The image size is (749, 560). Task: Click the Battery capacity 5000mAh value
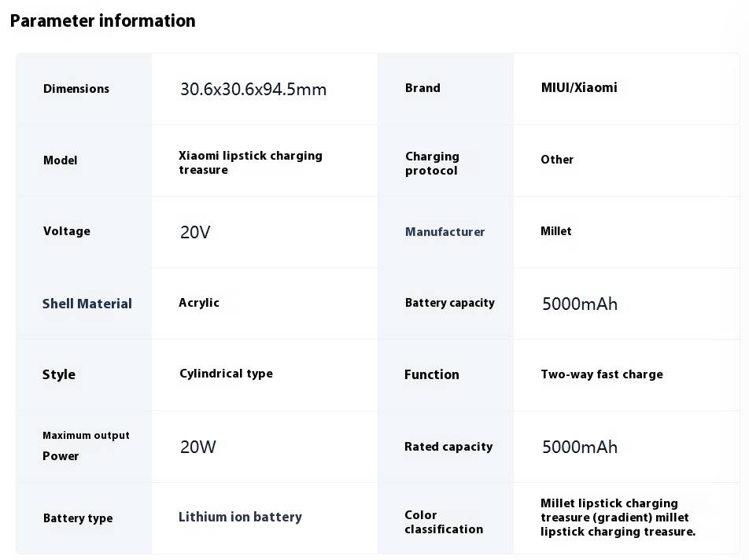(x=579, y=304)
